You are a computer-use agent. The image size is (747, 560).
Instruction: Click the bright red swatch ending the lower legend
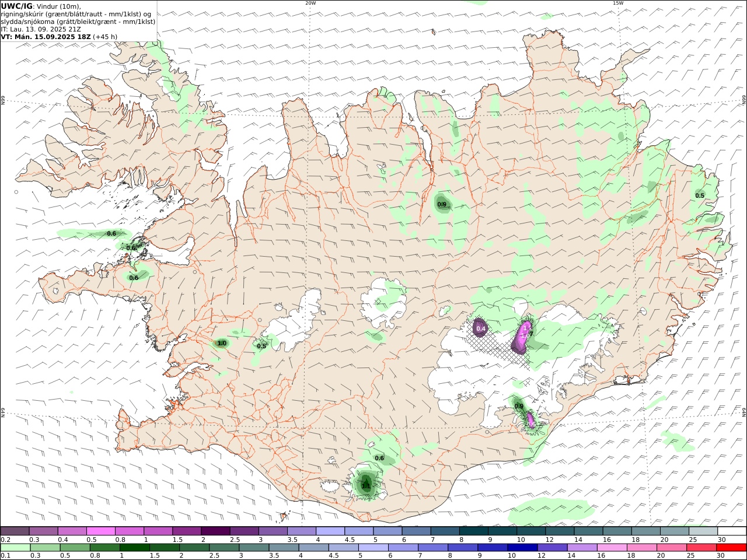pos(731,547)
